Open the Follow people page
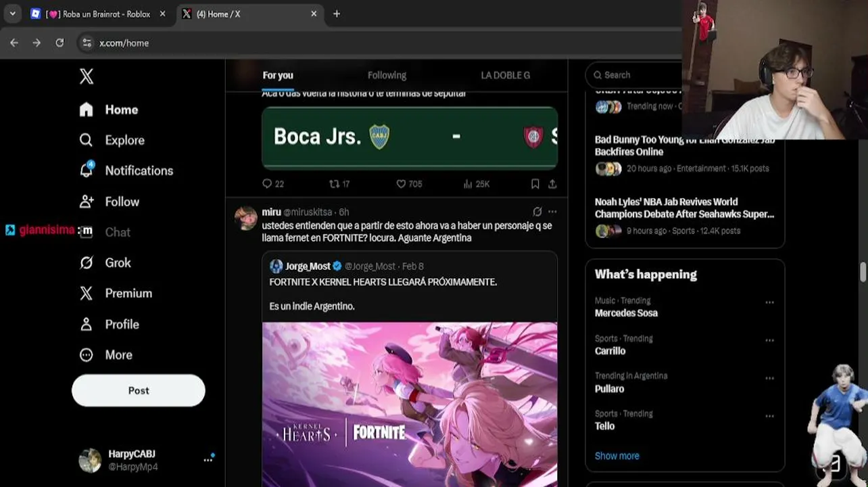The width and height of the screenshot is (868, 487). pos(109,202)
